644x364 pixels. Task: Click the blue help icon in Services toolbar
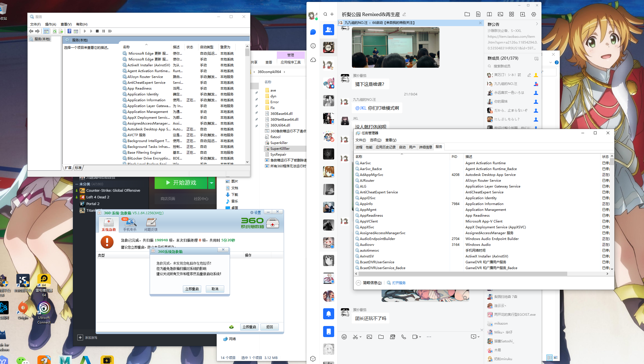[69, 31]
